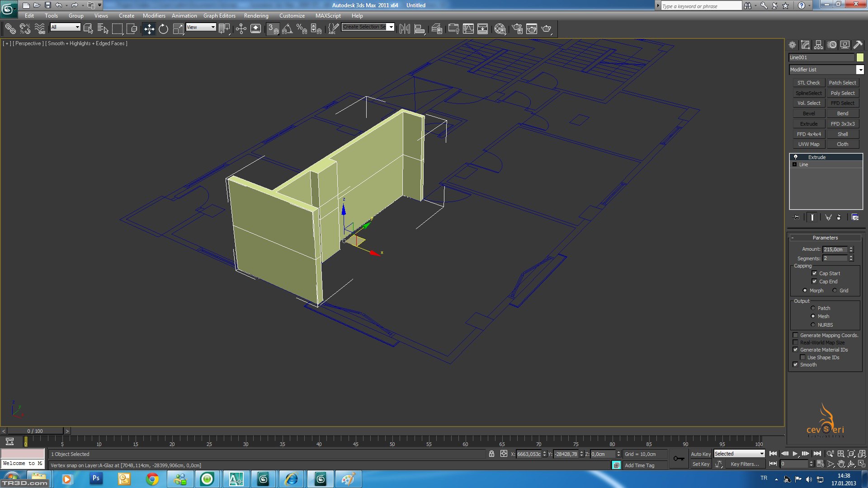The image size is (868, 488).
Task: Click the Auto Key button
Action: 700,454
